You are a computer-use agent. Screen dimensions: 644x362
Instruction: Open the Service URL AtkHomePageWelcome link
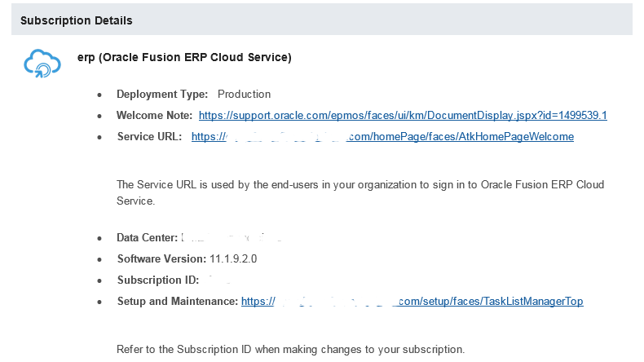pyautogui.click(x=382, y=136)
